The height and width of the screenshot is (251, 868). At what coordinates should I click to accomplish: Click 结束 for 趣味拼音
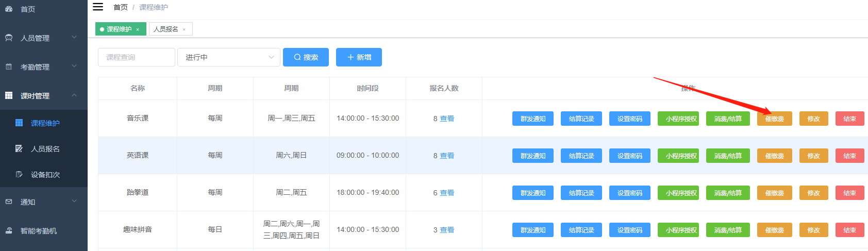850,230
